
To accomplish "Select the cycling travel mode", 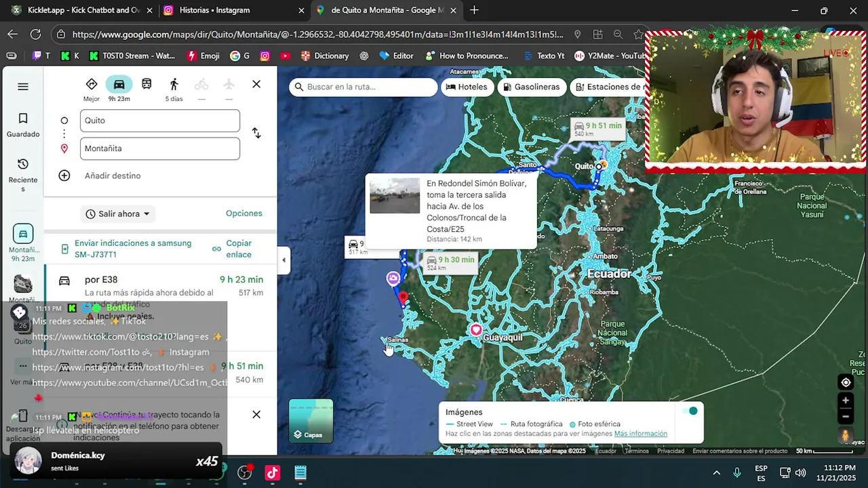I will tap(201, 84).
